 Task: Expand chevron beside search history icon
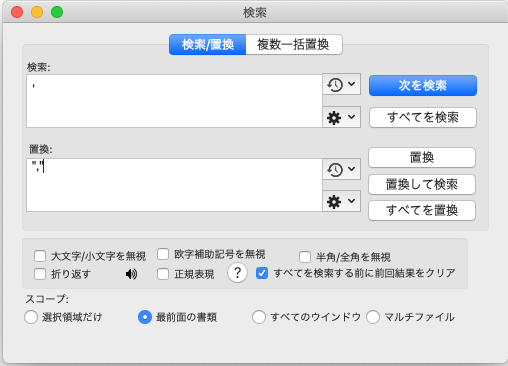[351, 84]
